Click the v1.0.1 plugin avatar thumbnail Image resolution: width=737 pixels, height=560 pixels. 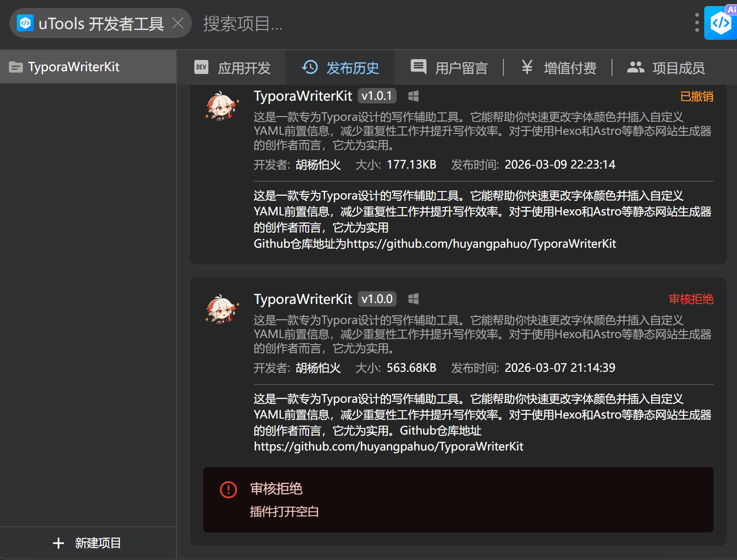pyautogui.click(x=222, y=106)
